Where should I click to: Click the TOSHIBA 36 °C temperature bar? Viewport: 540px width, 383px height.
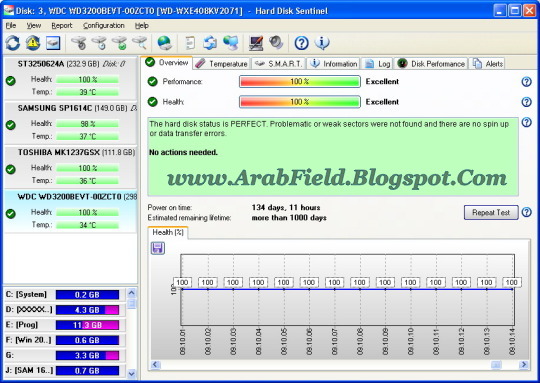[x=87, y=181]
